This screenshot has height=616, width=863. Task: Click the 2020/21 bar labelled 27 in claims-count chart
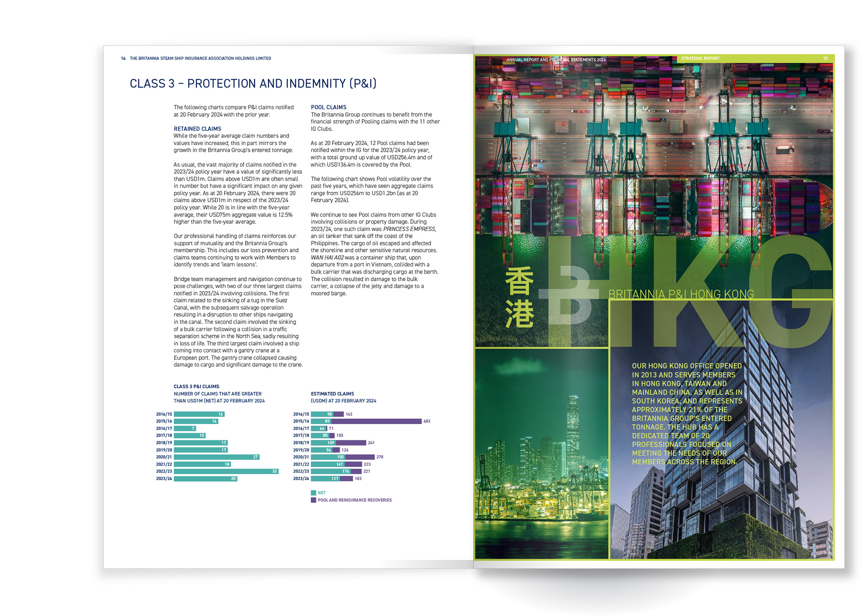pos(217,457)
